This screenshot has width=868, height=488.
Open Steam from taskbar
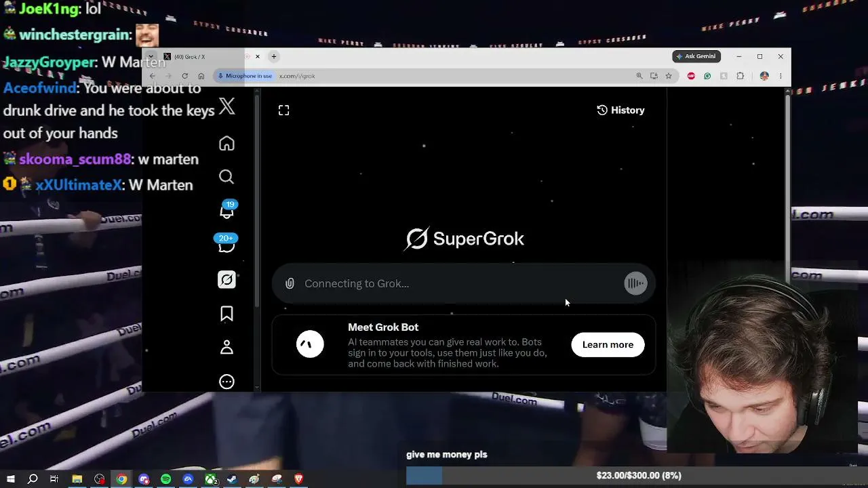tap(232, 479)
